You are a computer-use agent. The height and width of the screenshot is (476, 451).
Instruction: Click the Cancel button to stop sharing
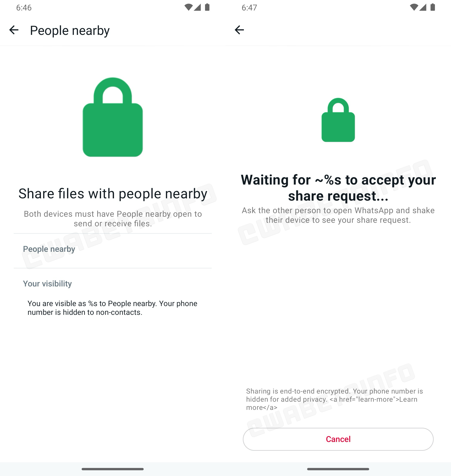coord(338,439)
